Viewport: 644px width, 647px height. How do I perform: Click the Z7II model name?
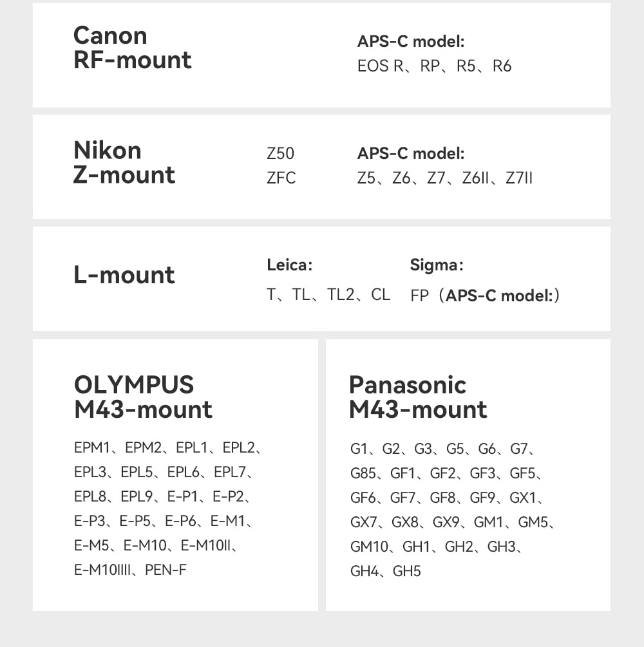tap(519, 178)
